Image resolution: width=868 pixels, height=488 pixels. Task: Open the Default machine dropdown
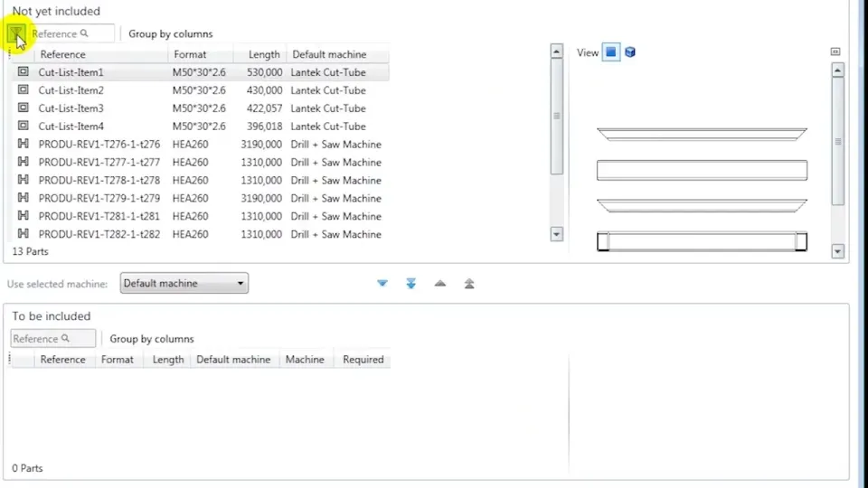coord(184,283)
